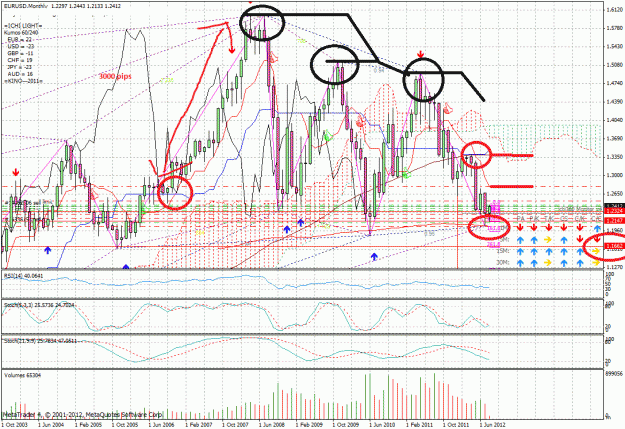Select the Stoch(21,9,9) indicator label
The image size is (625, 429).
pyautogui.click(x=40, y=341)
